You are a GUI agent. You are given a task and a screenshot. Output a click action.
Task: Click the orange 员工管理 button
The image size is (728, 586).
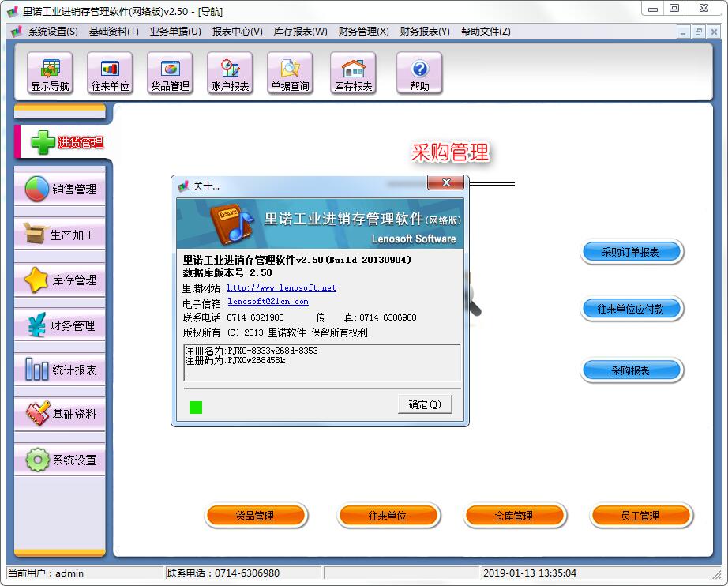point(640,516)
